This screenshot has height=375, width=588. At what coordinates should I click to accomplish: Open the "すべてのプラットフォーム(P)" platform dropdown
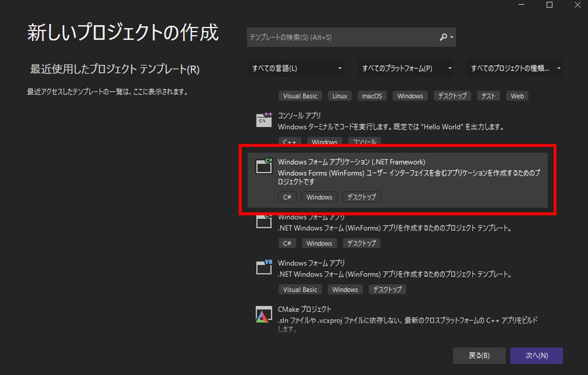point(405,68)
